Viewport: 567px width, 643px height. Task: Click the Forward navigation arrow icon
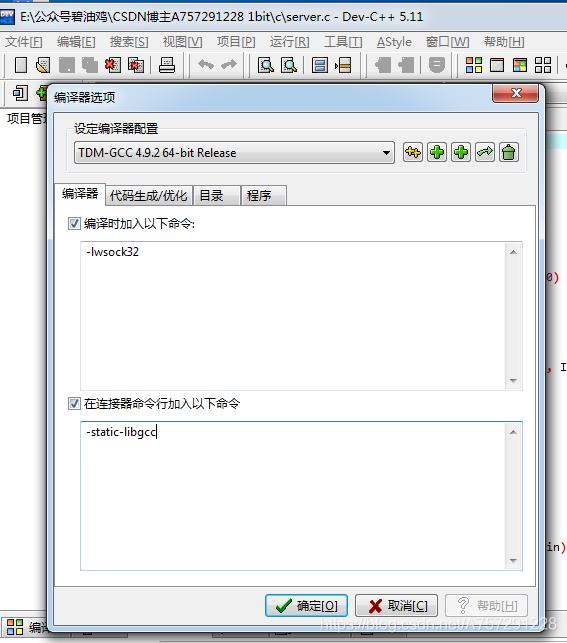[406, 65]
